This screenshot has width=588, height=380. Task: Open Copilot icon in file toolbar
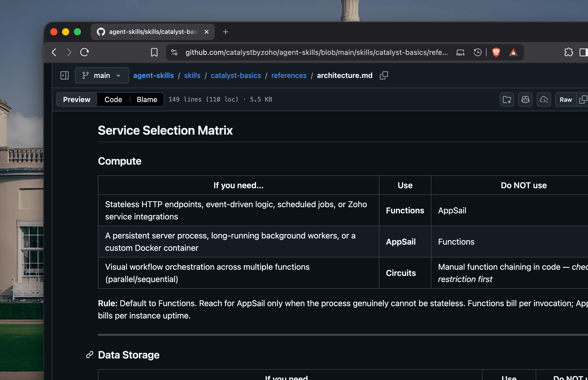(525, 99)
